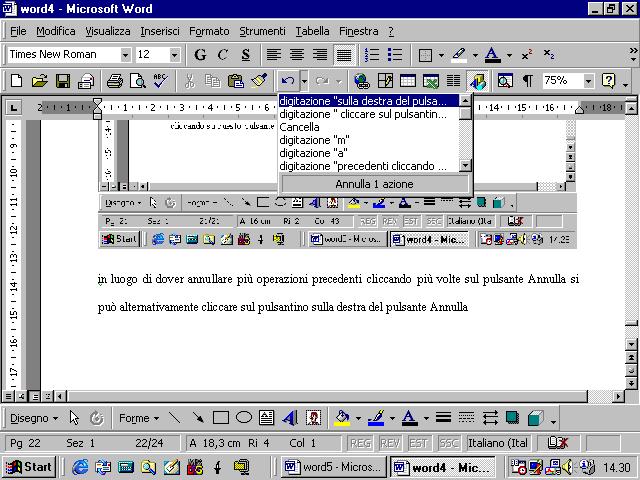The height and width of the screenshot is (480, 640).
Task: Apply the blue line color brush
Action: click(x=376, y=418)
